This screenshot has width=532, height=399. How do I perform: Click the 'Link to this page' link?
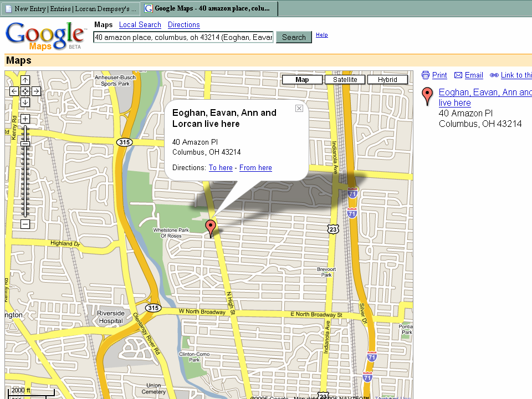click(x=516, y=75)
